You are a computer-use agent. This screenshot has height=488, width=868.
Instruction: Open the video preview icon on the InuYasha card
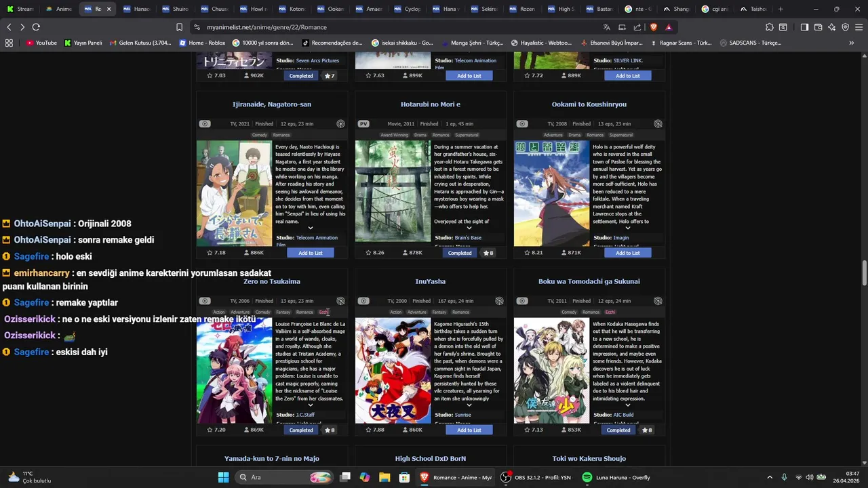click(x=363, y=301)
